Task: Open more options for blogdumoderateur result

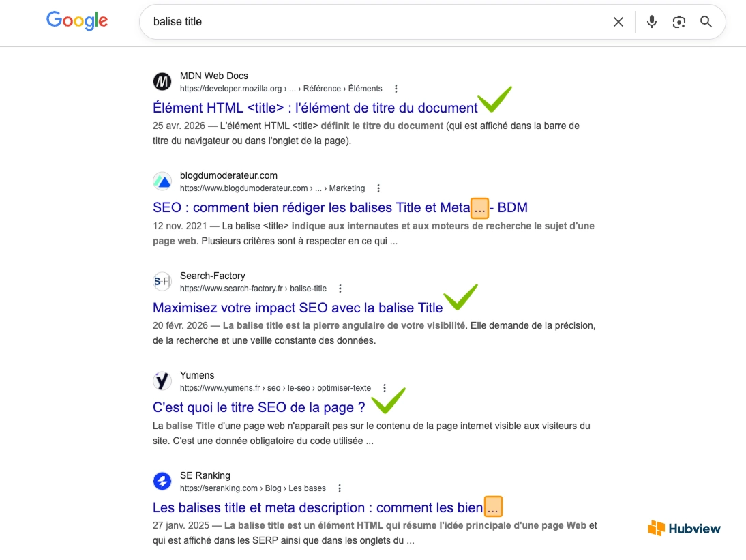Action: tap(378, 188)
